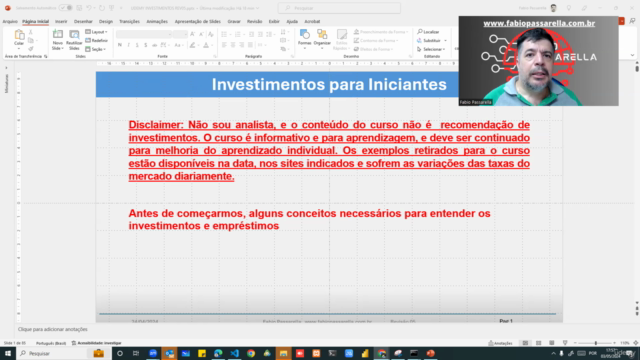Toggle the Salvamento Automático switch
The image size is (640, 360).
[x=65, y=8]
